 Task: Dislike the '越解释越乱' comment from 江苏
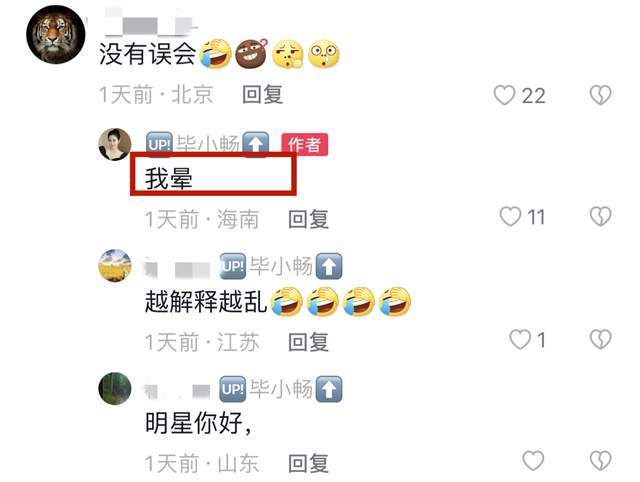tap(600, 339)
